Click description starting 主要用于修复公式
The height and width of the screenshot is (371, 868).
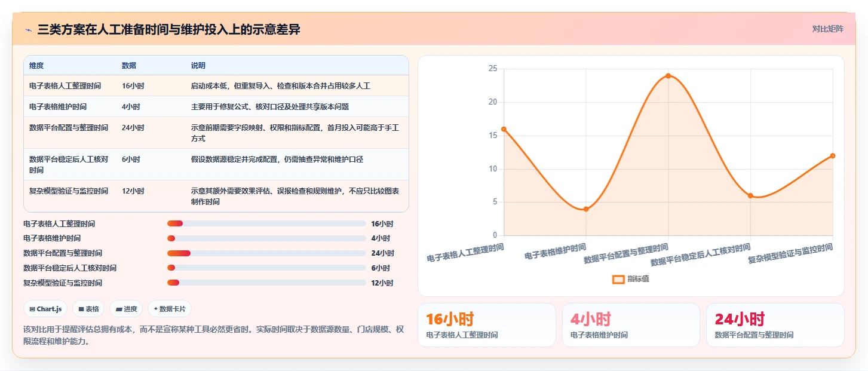[270, 107]
